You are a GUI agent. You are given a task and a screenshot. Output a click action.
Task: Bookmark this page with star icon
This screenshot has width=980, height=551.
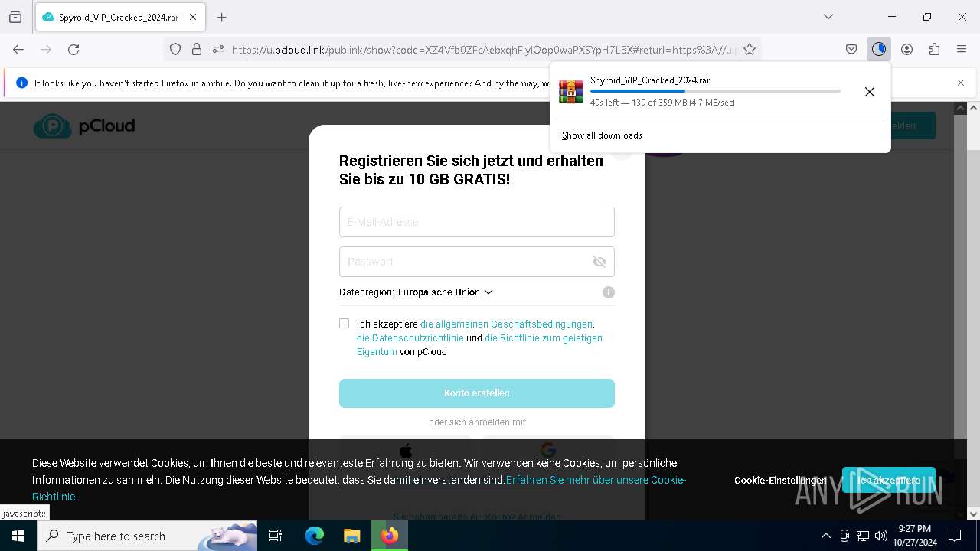(x=750, y=49)
